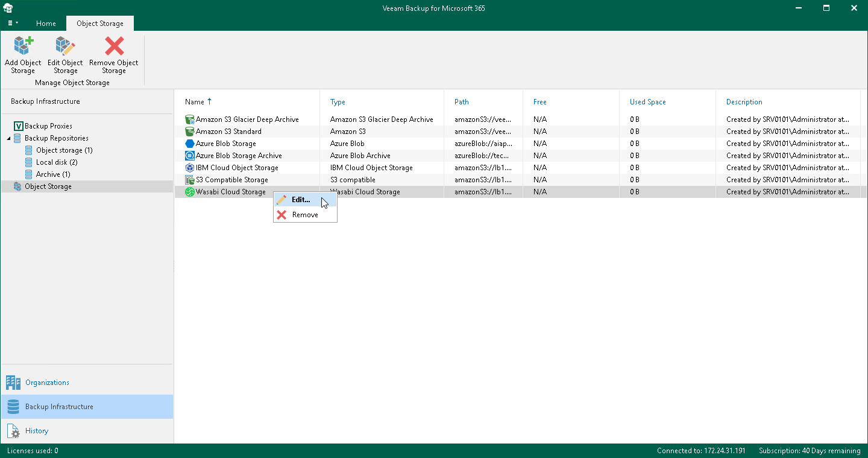The height and width of the screenshot is (458, 868).
Task: Select the IBM Cloud Object Storage name
Action: click(237, 168)
